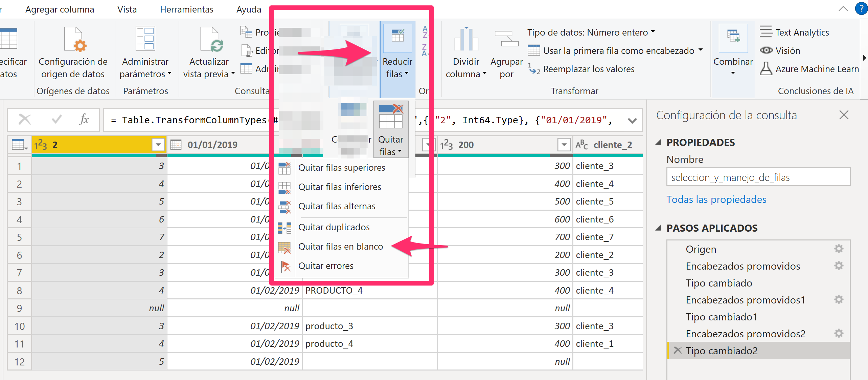The image size is (868, 380).
Task: Open the Agregar columna tab
Action: tap(60, 9)
